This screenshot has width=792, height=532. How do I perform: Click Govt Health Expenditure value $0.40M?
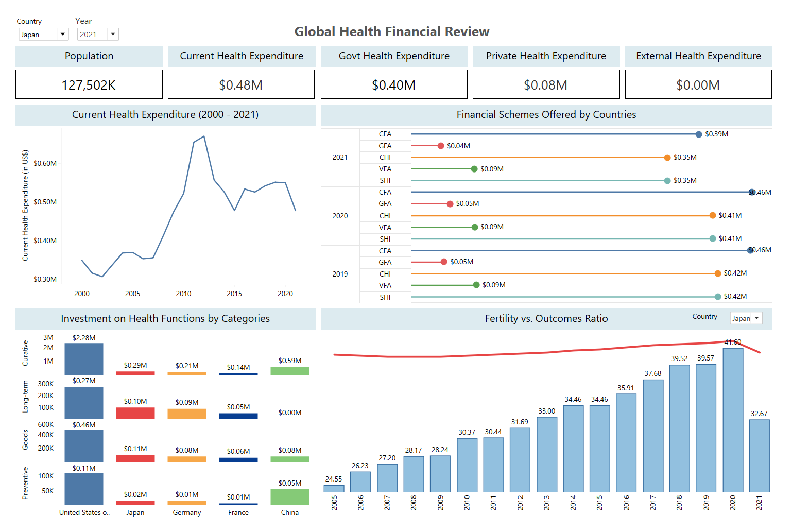[x=394, y=85]
